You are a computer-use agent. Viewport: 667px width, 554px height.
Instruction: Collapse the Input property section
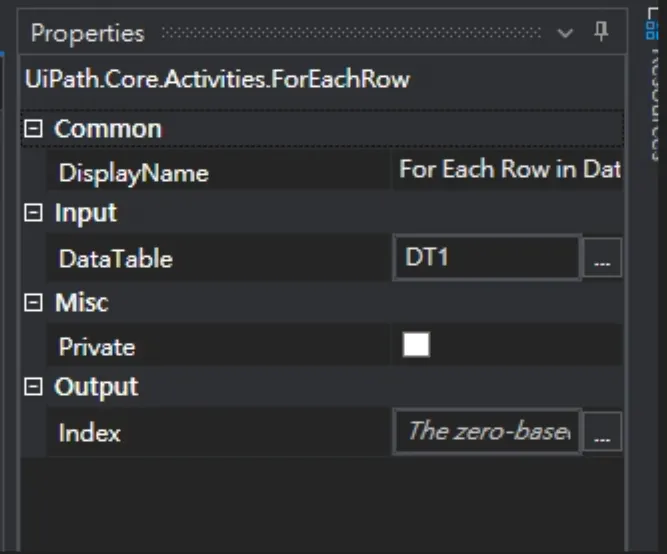[34, 213]
